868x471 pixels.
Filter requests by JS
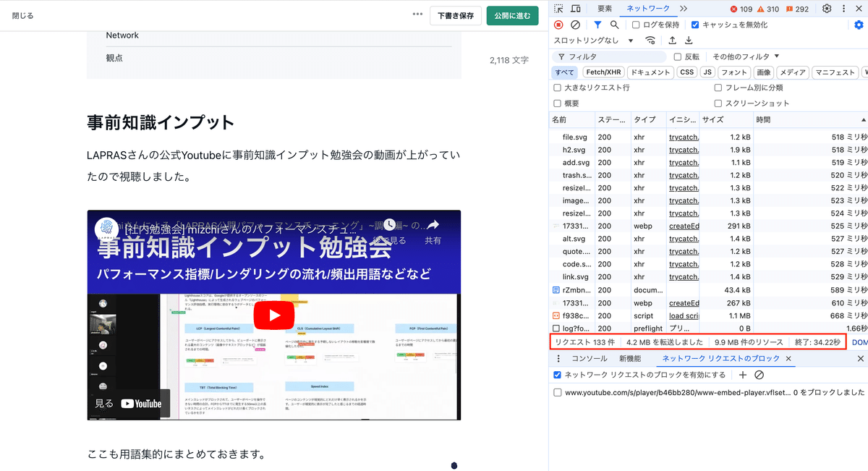708,72
